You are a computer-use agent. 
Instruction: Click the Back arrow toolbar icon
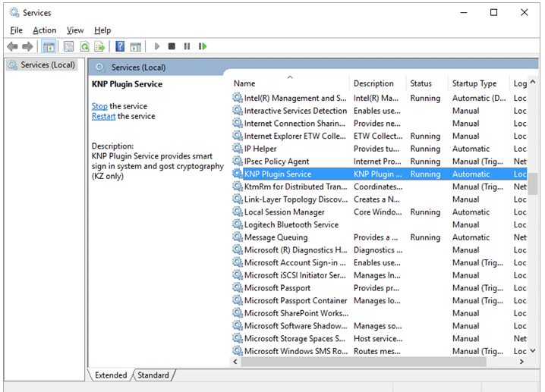(12, 46)
